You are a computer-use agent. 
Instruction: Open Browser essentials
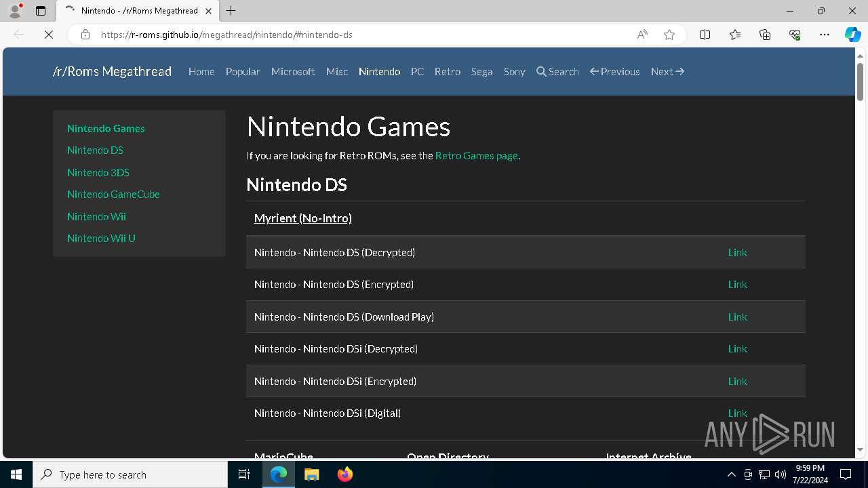795,35
